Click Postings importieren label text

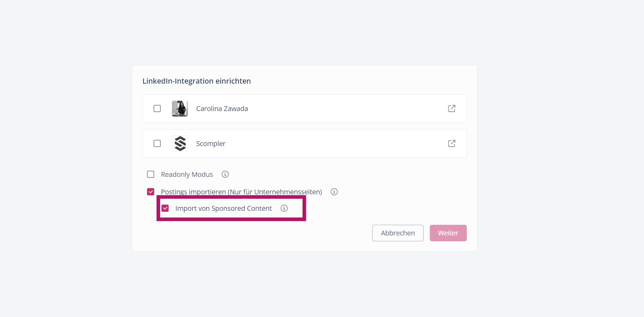241,192
